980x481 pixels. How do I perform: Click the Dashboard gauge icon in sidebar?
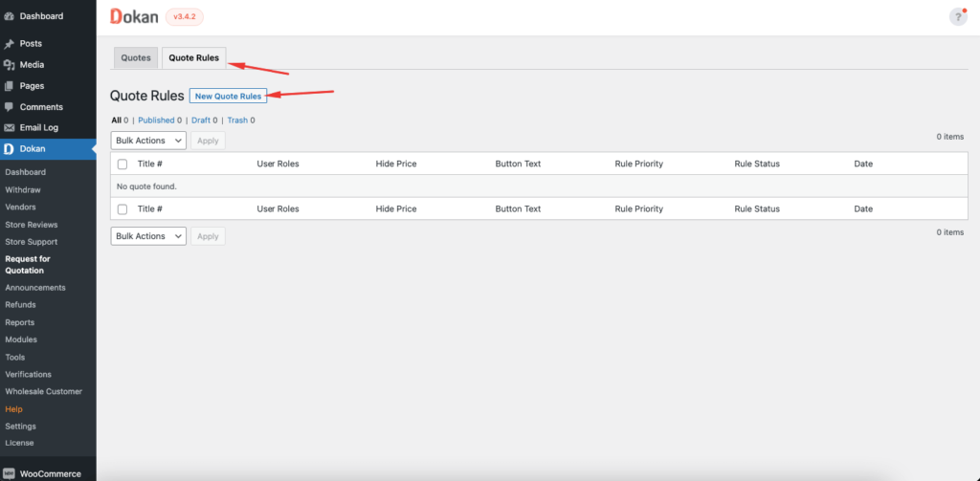tap(9, 16)
